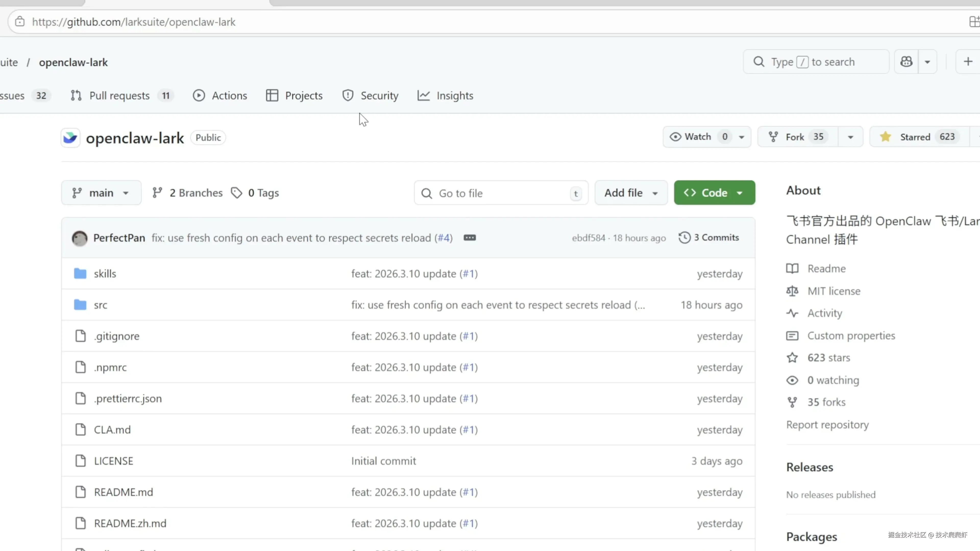The height and width of the screenshot is (551, 980).
Task: Open the skills folder
Action: click(x=105, y=274)
